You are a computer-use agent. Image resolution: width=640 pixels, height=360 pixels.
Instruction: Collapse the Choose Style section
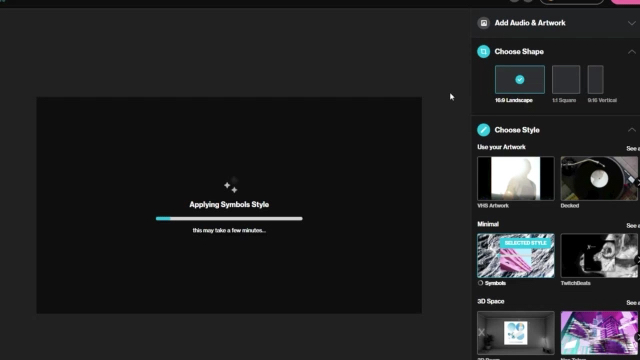tap(631, 130)
